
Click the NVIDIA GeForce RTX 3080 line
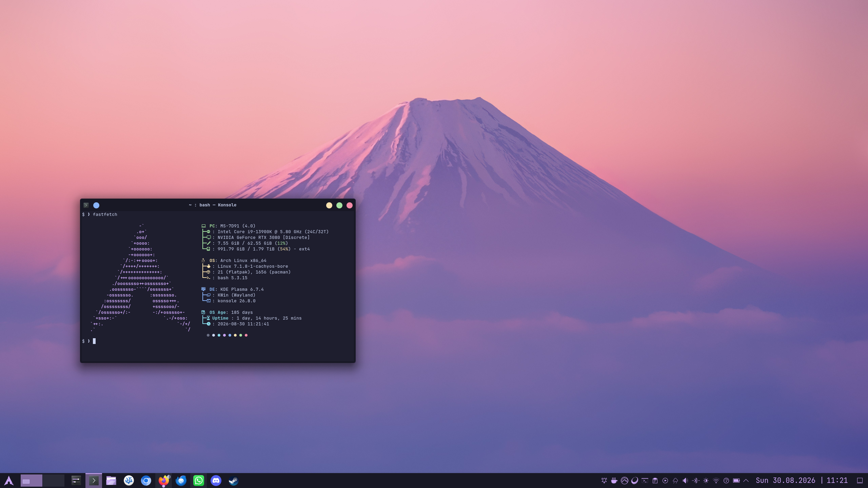(x=256, y=238)
